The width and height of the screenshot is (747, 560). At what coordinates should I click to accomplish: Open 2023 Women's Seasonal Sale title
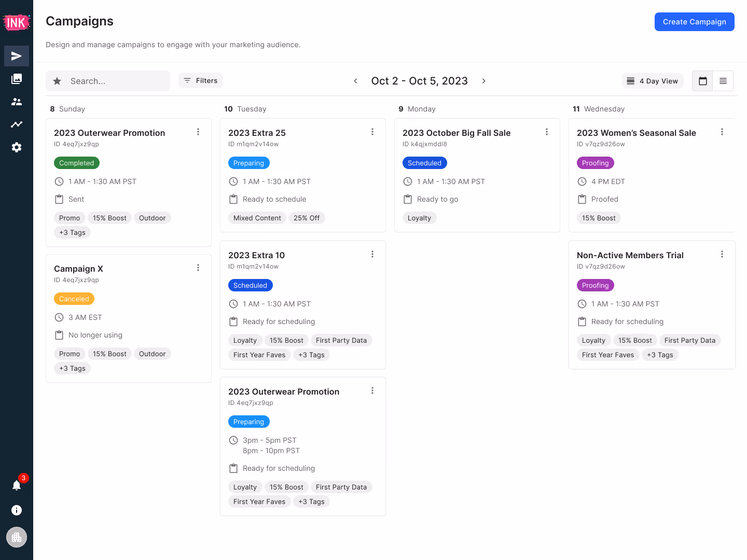[x=637, y=133]
